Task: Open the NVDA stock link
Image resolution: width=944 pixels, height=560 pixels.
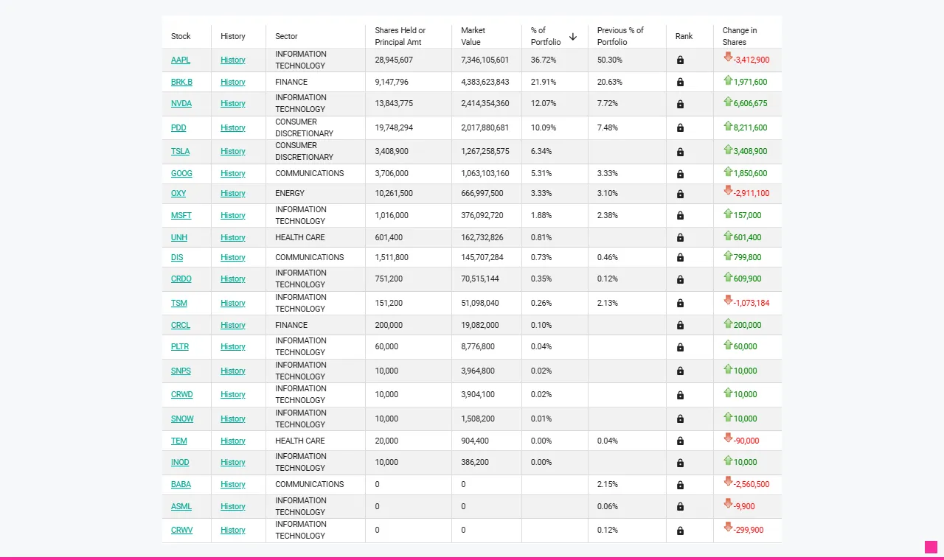Action: (x=181, y=104)
